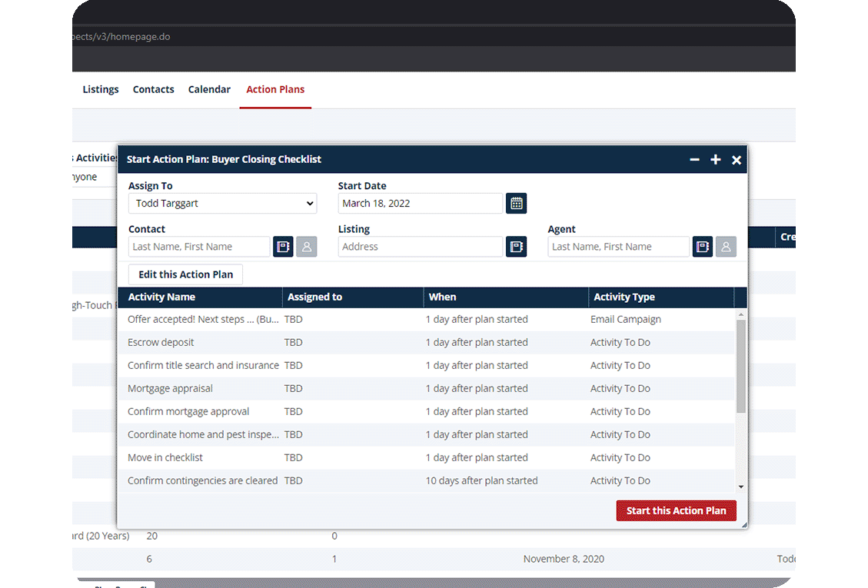
Task: Select 'Confirm mortgage approval' activity
Action: pos(426,412)
